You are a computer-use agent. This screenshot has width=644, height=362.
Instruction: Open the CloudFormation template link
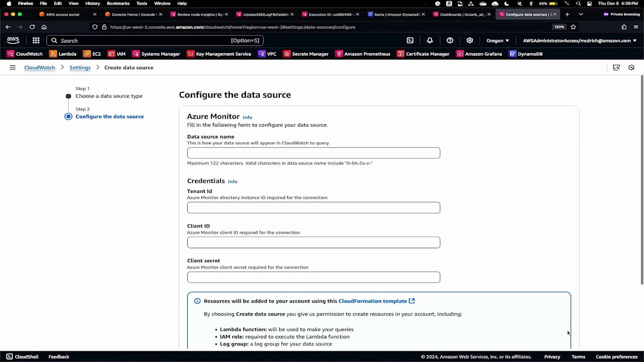click(377, 301)
